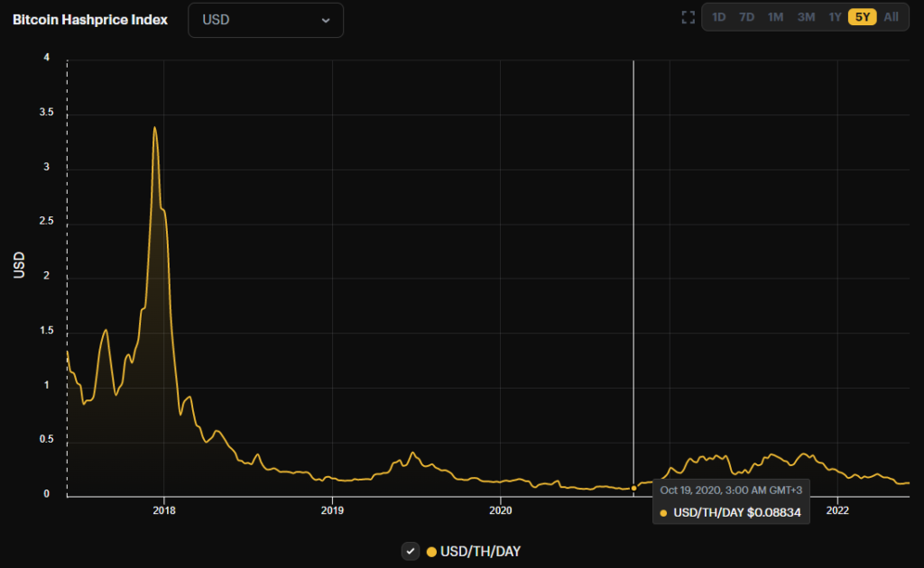
Task: Click the vertical crosshair line on the chart
Action: coord(634,270)
